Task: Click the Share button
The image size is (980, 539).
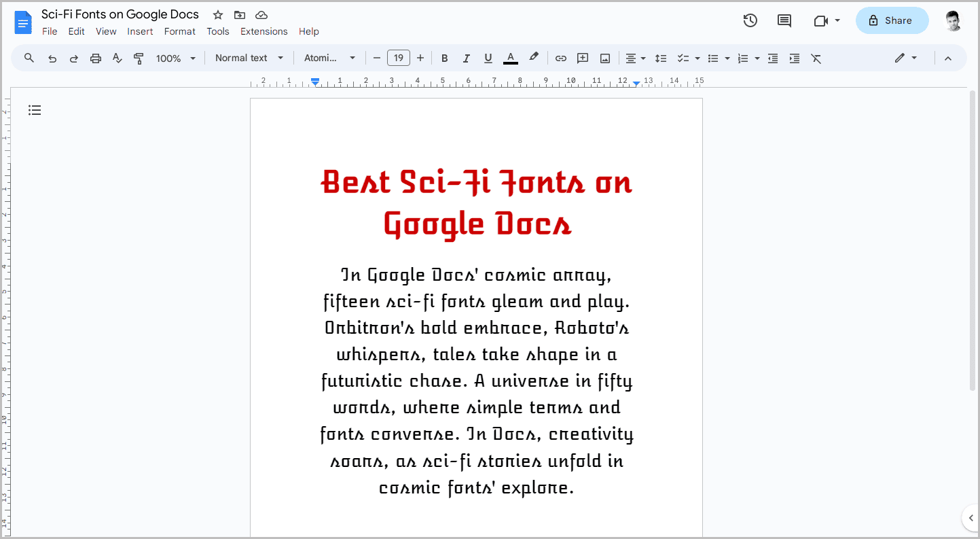Action: click(x=892, y=20)
